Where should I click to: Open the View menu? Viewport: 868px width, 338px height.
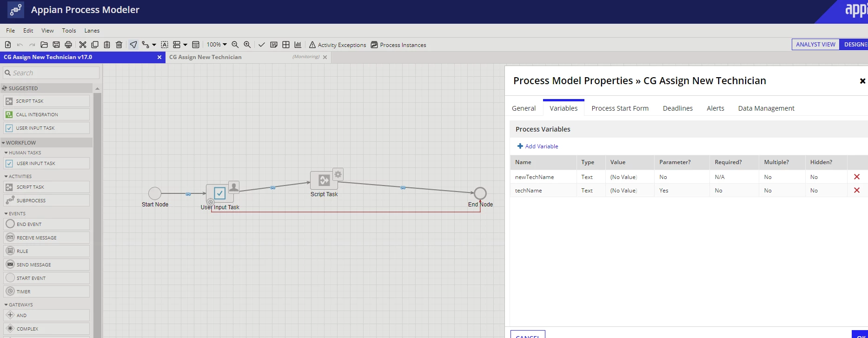[47, 31]
